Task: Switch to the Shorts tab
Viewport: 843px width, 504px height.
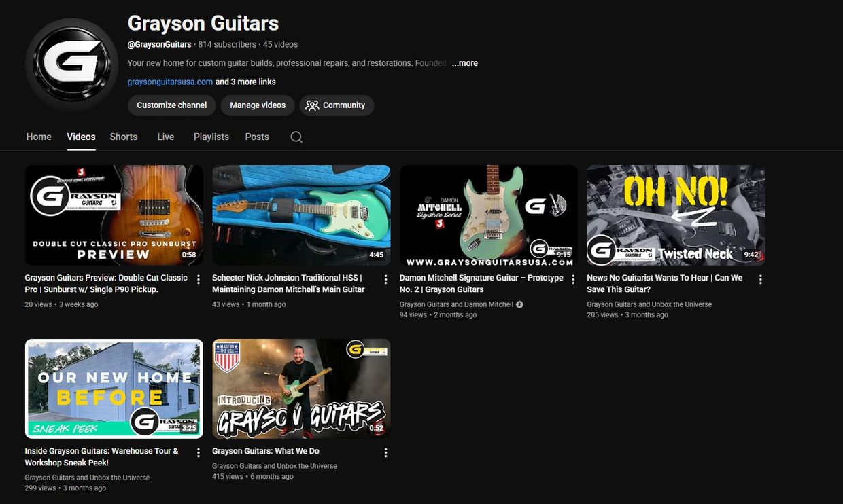Action: (124, 137)
